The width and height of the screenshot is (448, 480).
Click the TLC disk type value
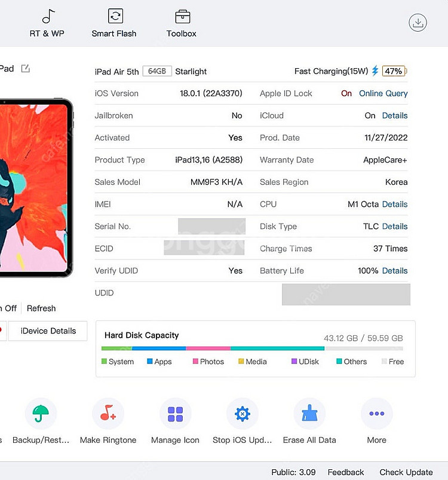tap(371, 226)
